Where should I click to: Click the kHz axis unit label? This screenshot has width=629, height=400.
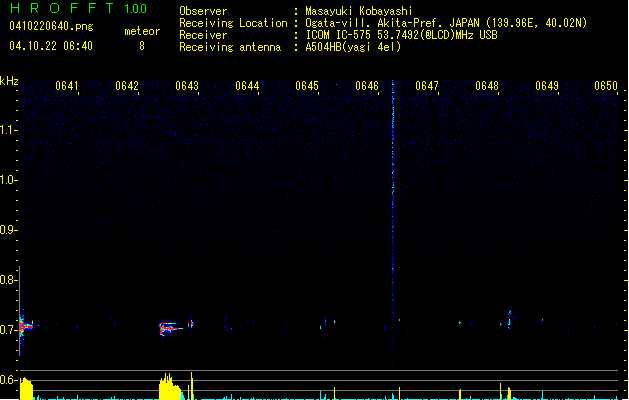(9, 81)
